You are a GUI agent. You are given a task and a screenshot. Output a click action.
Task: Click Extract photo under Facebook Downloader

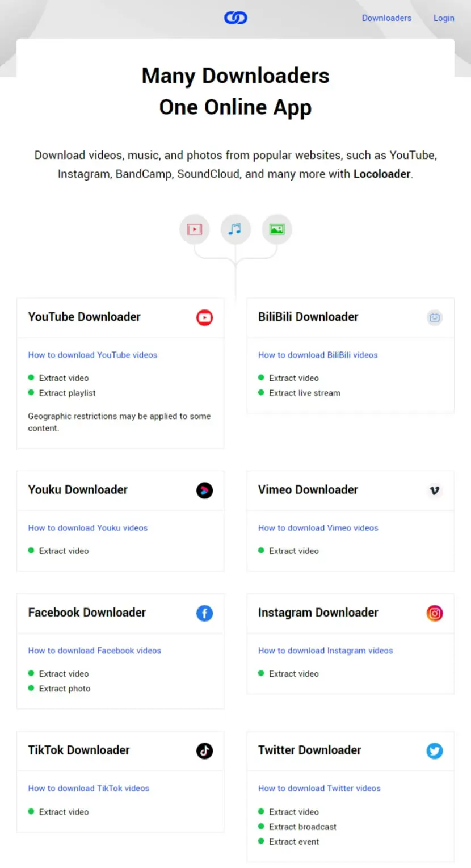click(x=65, y=689)
